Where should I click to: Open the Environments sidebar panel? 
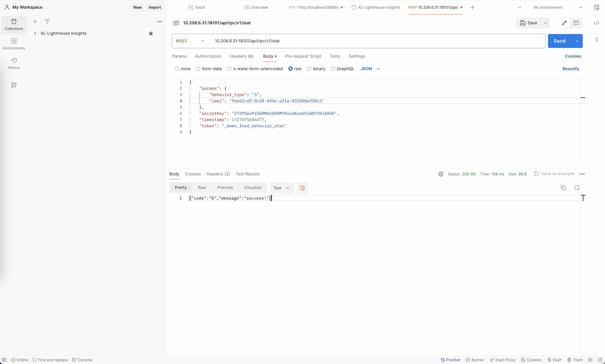14,44
